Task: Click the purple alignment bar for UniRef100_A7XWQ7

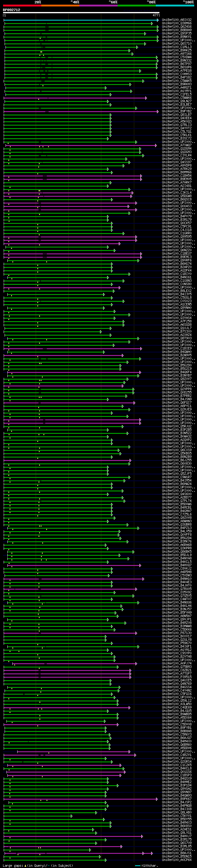Action: [x=81, y=146]
